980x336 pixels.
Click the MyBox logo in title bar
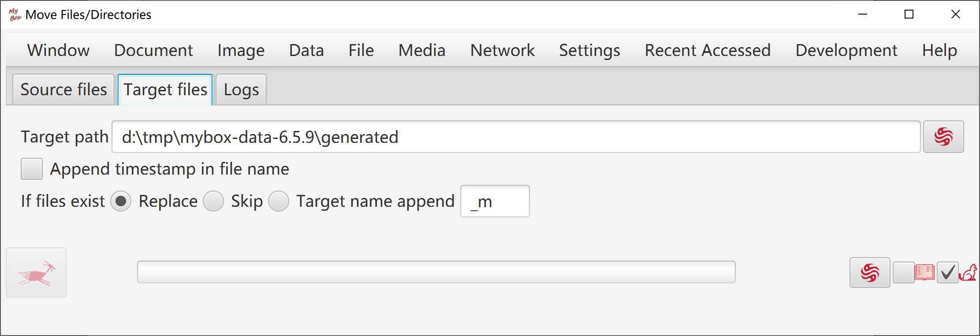click(15, 15)
